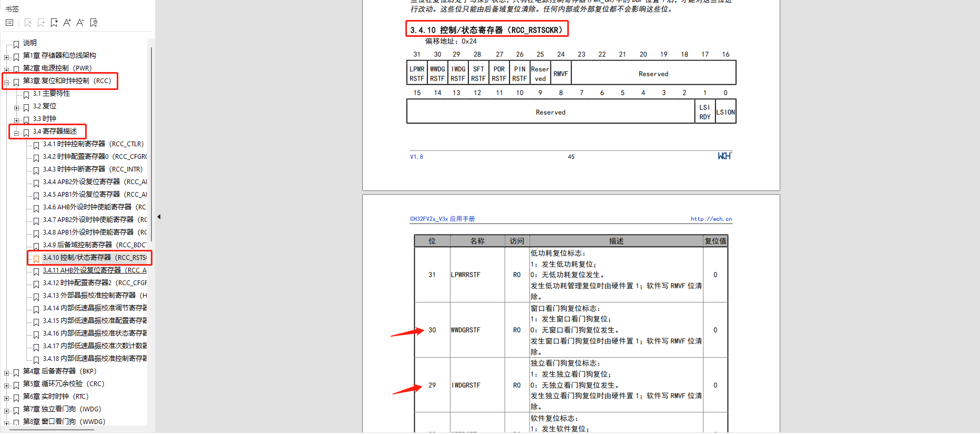The image size is (980, 434).
Task: Click the 书签 panel title
Action: point(12,9)
